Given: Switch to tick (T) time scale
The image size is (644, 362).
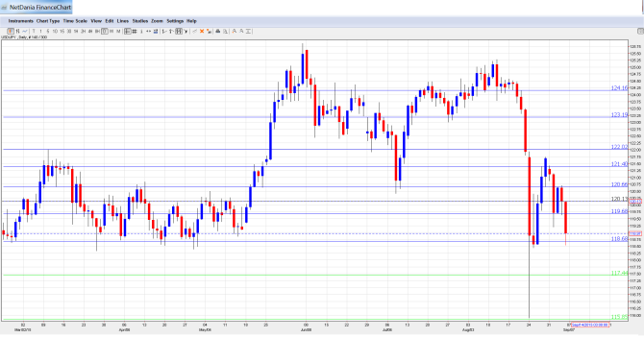Looking at the screenshot, I should click(x=34, y=31).
